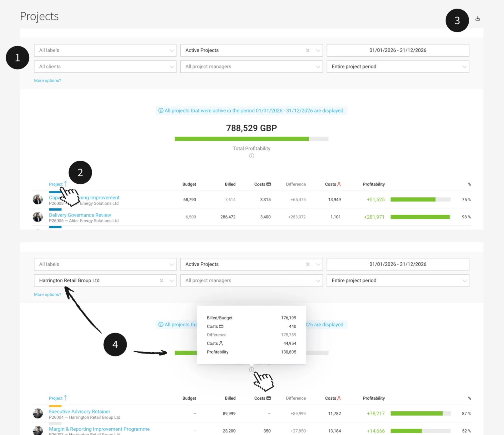The height and width of the screenshot is (435, 504).
Task: Open the bottom All project managers dropdown
Action: click(x=251, y=281)
